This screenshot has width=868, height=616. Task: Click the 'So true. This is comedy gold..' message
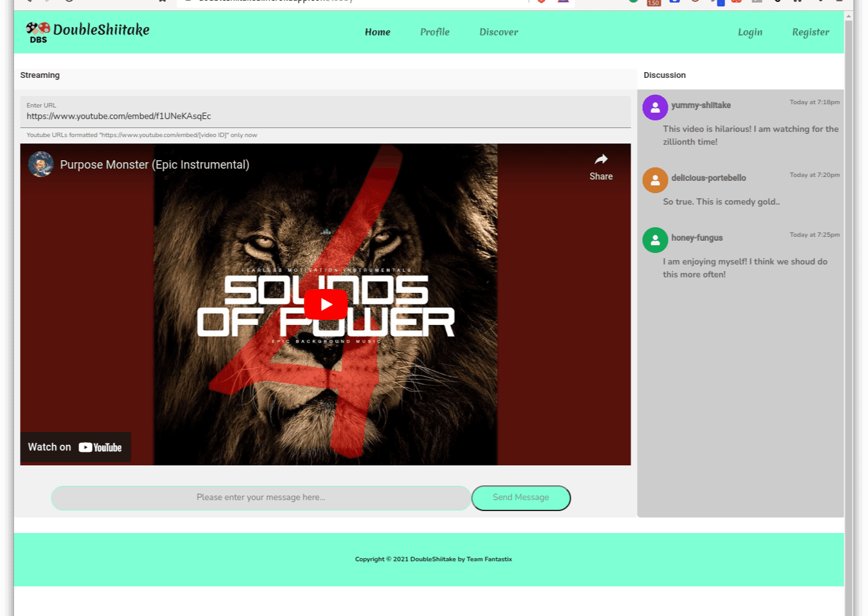tap(721, 201)
